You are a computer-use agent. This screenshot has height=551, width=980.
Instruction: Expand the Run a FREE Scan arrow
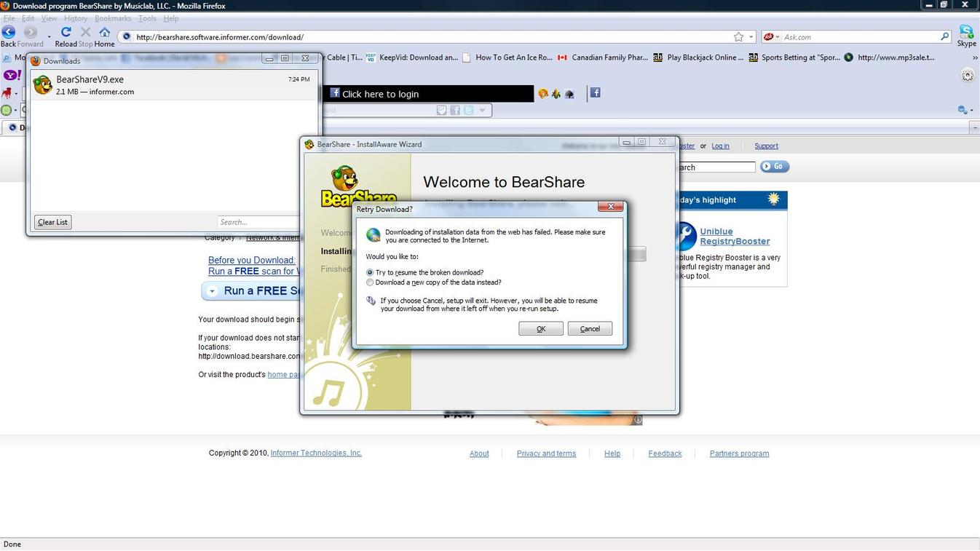coord(212,291)
